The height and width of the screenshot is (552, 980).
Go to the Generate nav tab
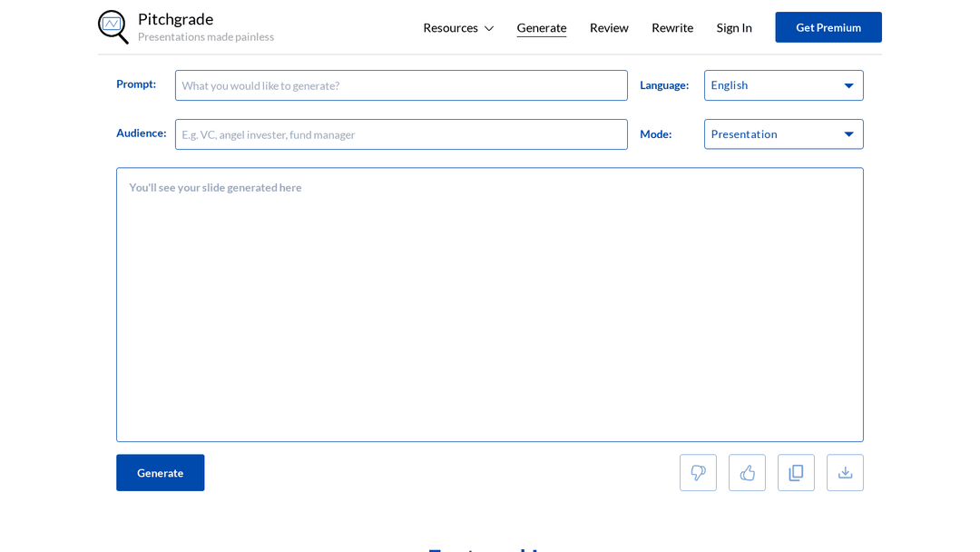click(x=541, y=27)
